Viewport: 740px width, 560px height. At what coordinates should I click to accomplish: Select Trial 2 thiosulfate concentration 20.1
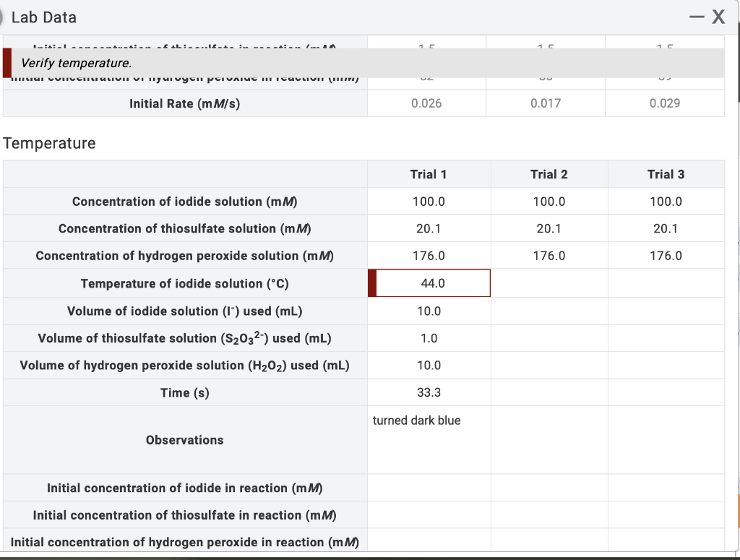coord(549,228)
